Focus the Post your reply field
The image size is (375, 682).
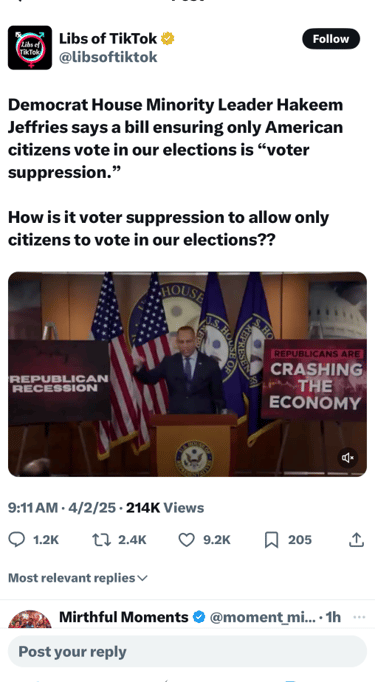coord(188,652)
